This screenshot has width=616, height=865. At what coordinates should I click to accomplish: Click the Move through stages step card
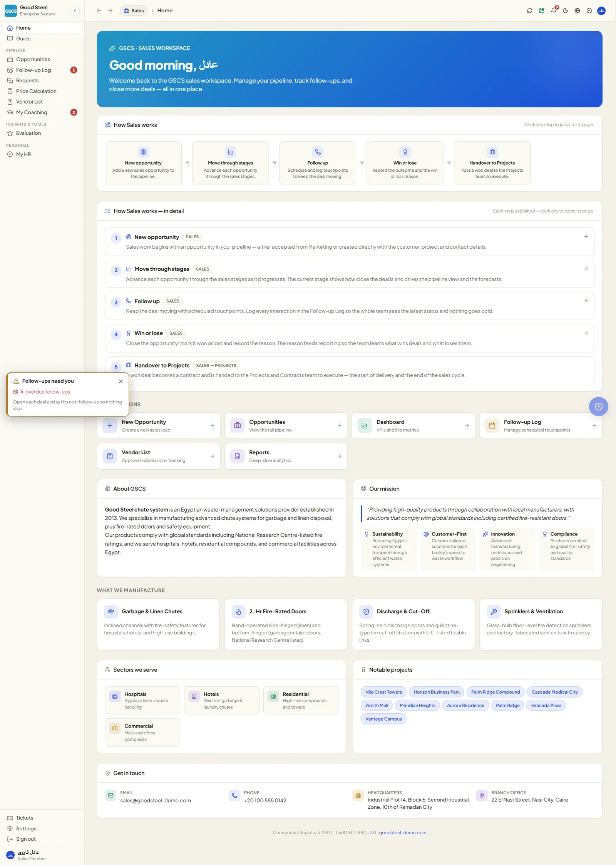[230, 163]
